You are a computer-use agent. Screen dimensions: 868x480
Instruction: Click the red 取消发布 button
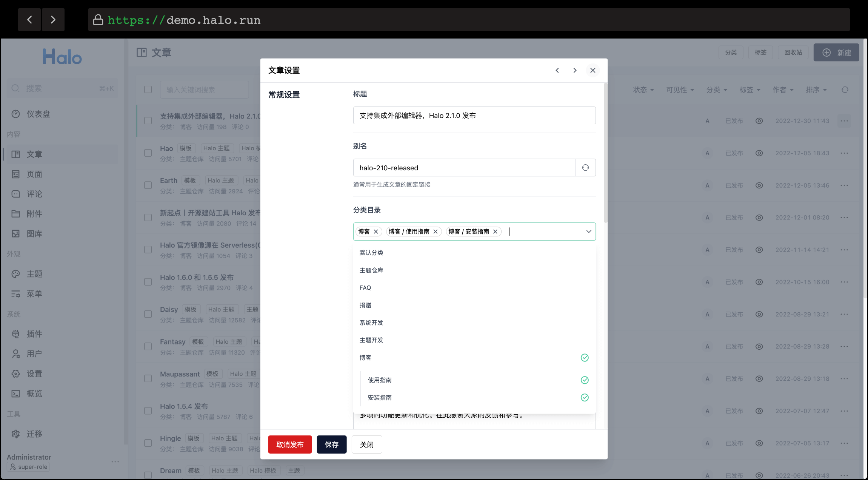(x=290, y=445)
